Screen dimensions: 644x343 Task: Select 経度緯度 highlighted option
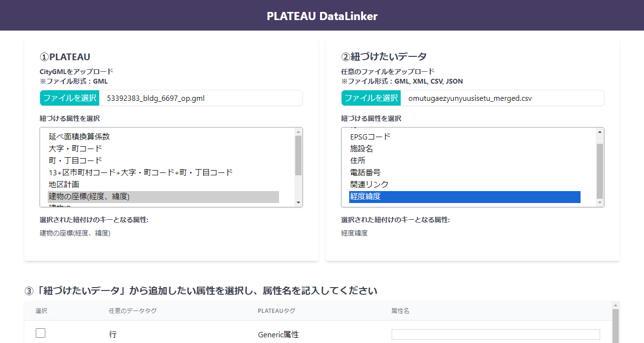pos(365,197)
